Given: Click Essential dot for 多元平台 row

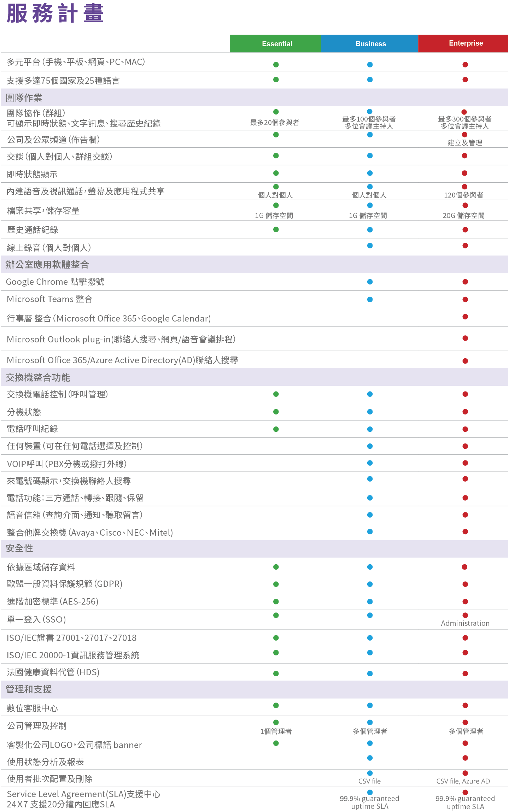Looking at the screenshot, I should click(276, 65).
